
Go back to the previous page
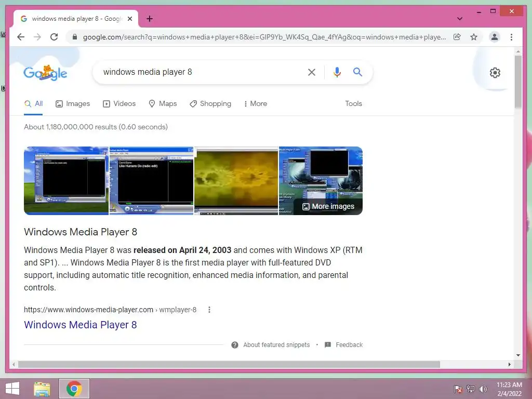(21, 37)
